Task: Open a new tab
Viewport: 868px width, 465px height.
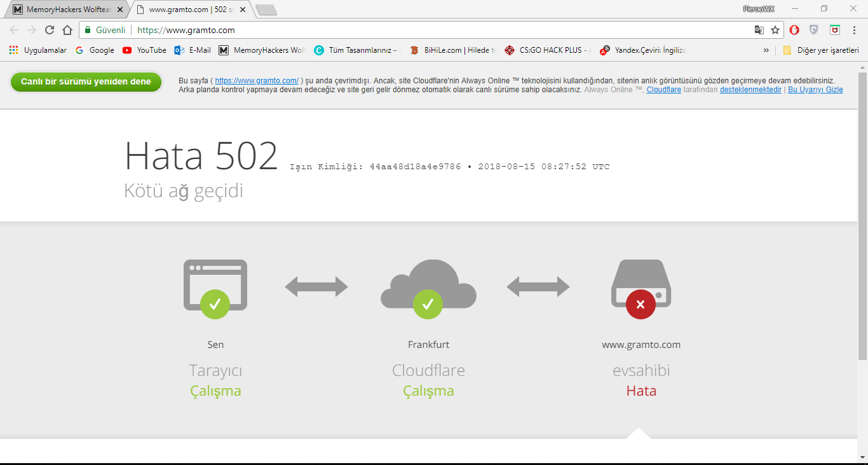Action: (x=266, y=10)
